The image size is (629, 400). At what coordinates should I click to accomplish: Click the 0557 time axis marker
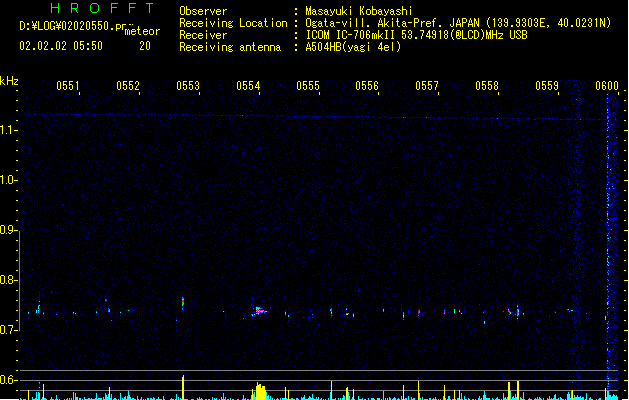pyautogui.click(x=427, y=86)
